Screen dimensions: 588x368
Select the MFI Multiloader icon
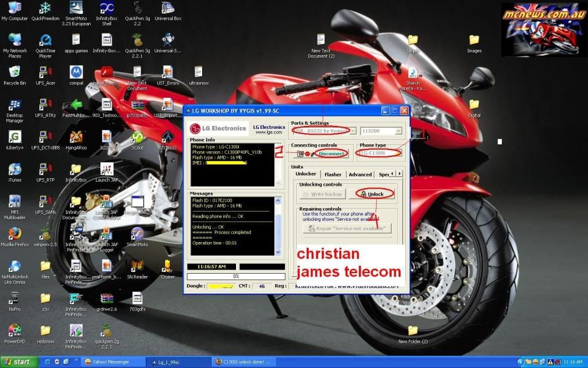click(14, 207)
